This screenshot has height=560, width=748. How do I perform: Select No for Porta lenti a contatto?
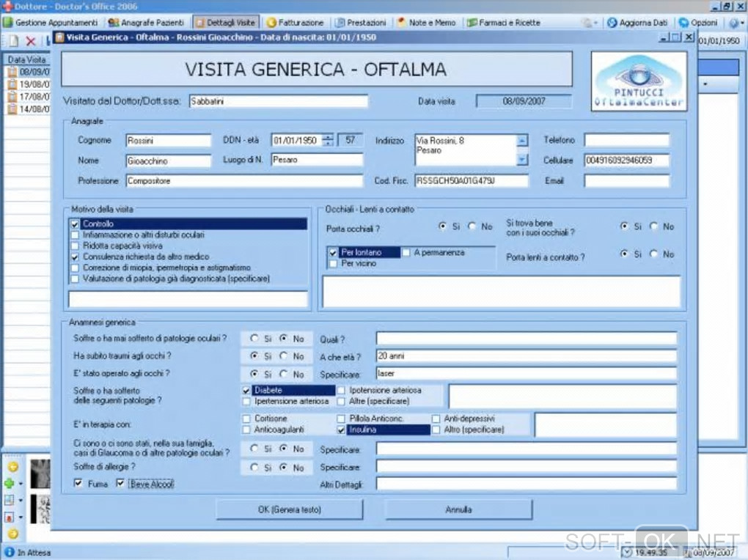coord(654,254)
